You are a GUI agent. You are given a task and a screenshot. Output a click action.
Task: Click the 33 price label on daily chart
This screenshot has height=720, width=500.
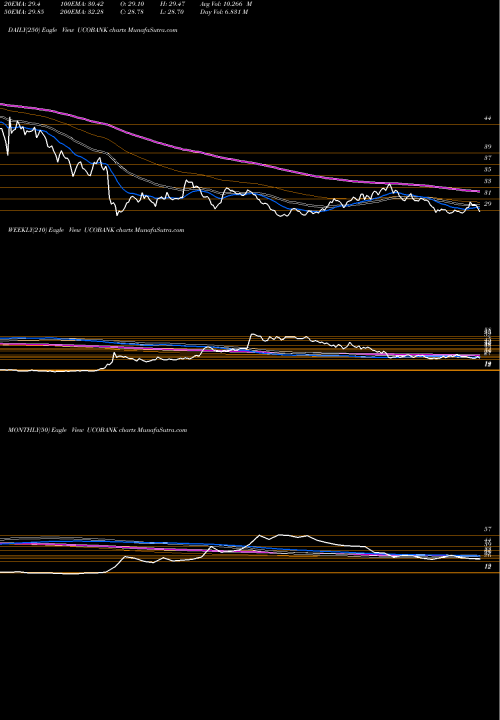pos(488,181)
